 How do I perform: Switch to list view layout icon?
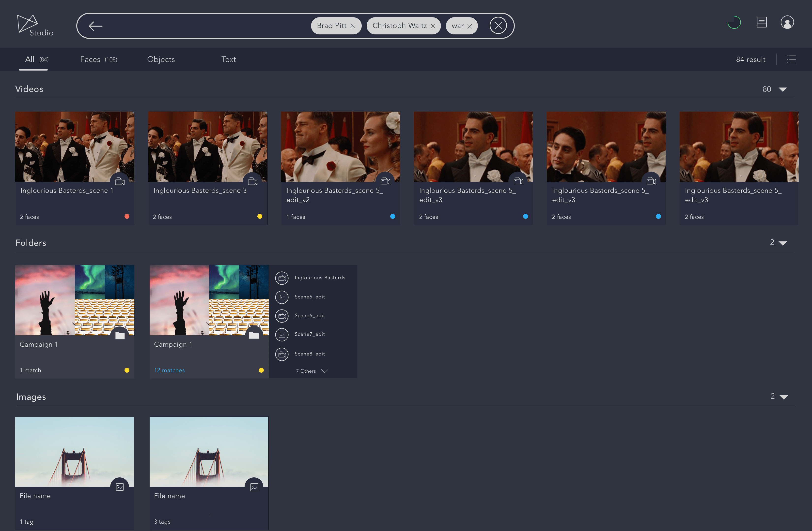coord(791,59)
